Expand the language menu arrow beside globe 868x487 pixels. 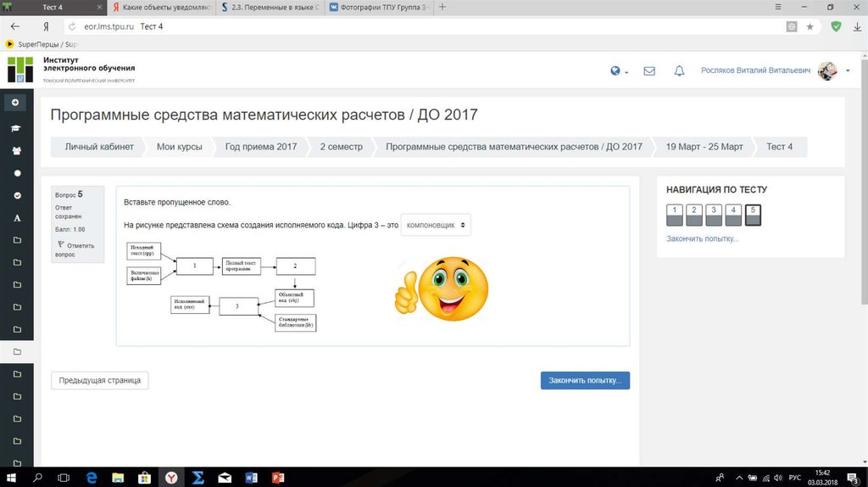pyautogui.click(x=626, y=72)
